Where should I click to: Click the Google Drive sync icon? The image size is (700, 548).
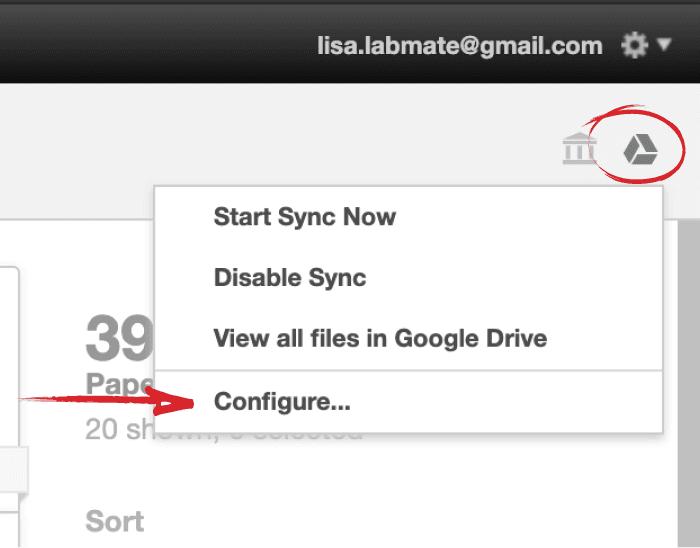[x=640, y=149]
